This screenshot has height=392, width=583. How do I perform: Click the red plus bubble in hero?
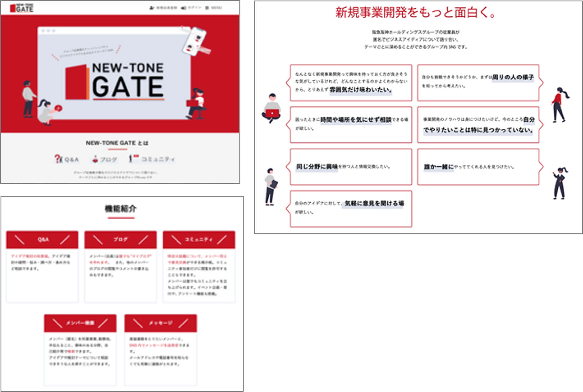tap(59, 108)
